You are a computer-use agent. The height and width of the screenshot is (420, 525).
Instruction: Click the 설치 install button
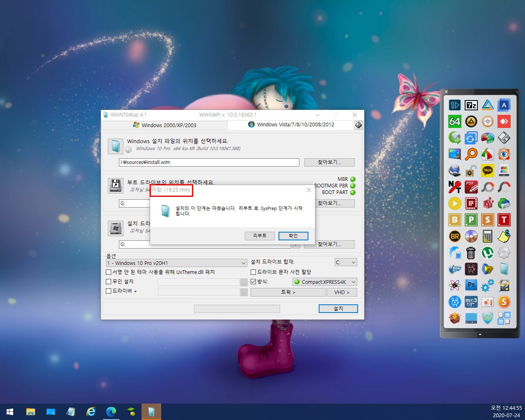click(x=338, y=308)
